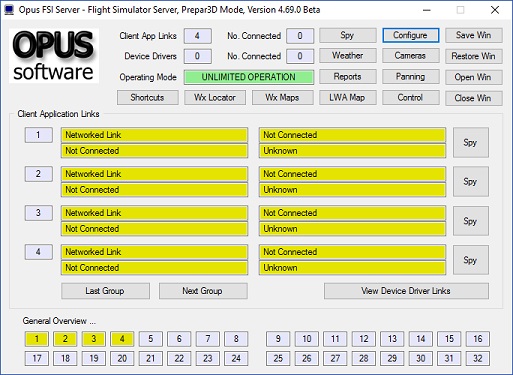
Task: Select overview indicator 32
Action: [x=478, y=359]
